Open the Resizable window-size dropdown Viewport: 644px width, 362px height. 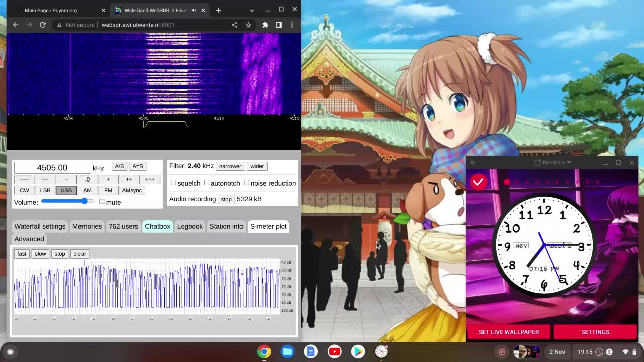552,163
